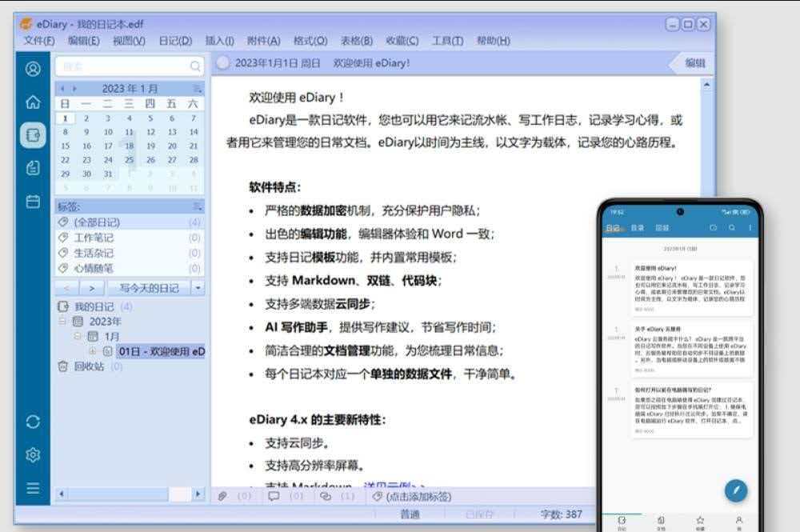
Task: Open the dropdown beside 写今天的日记
Action: (x=196, y=288)
